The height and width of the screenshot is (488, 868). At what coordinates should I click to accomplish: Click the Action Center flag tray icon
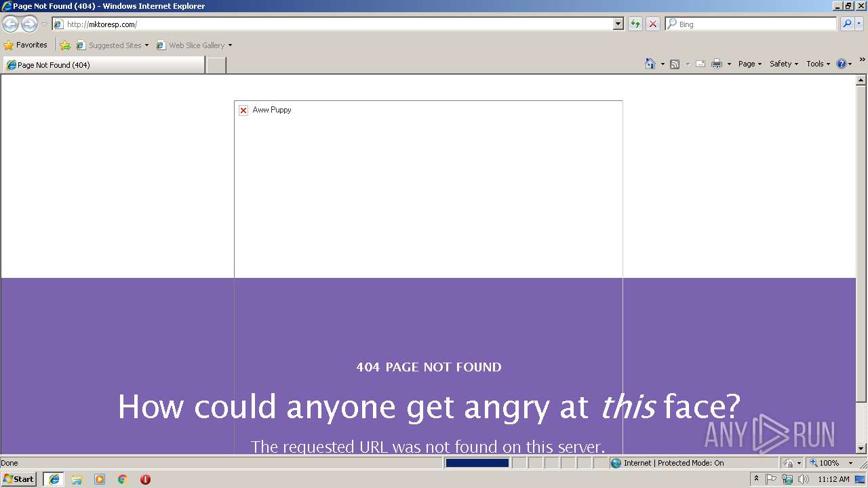click(771, 479)
